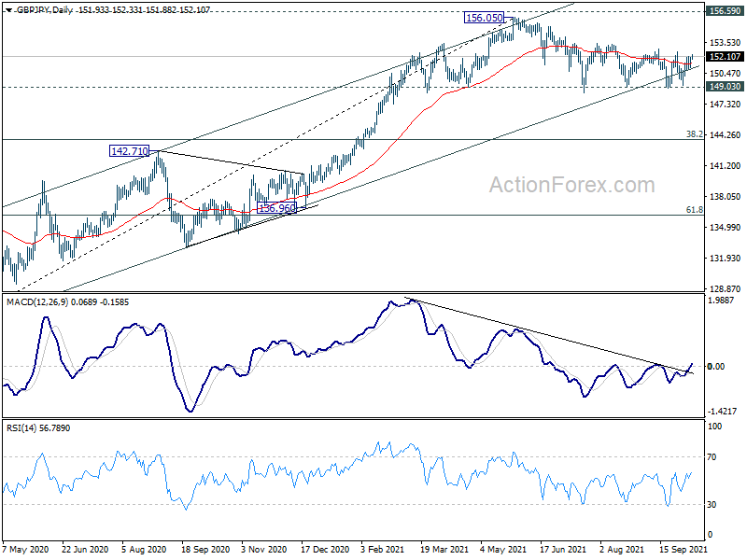Image resolution: width=747 pixels, height=560 pixels.
Task: Select the 142.710 price label box
Action: click(129, 151)
